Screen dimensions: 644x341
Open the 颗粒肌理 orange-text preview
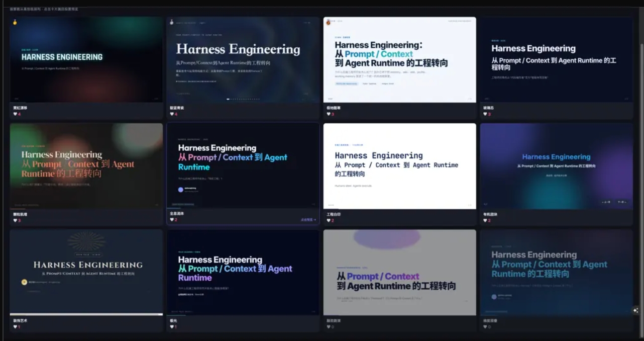coord(86,166)
